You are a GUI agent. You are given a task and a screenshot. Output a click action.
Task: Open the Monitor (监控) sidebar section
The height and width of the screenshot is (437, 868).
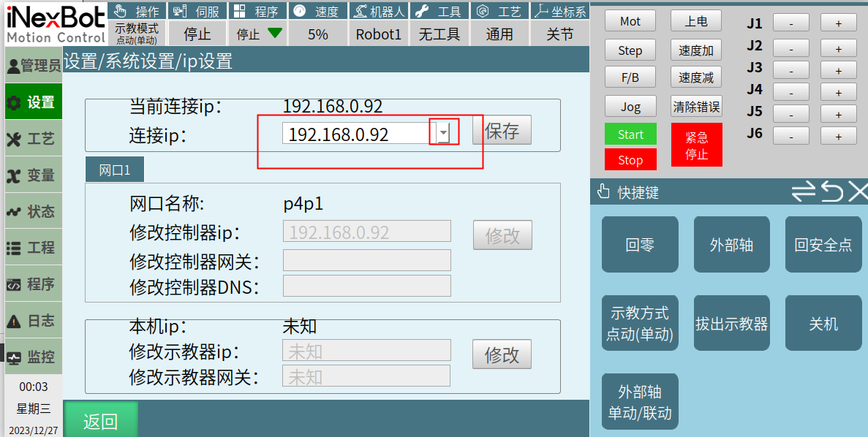coord(33,357)
